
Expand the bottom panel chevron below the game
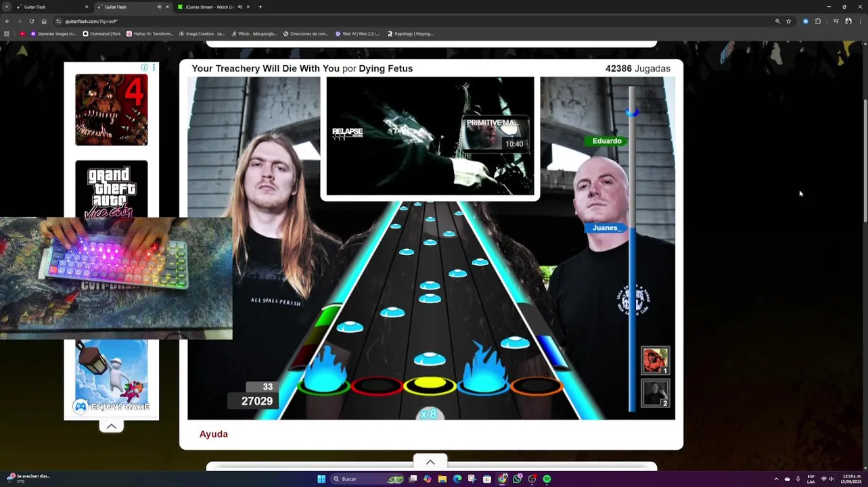(x=430, y=462)
